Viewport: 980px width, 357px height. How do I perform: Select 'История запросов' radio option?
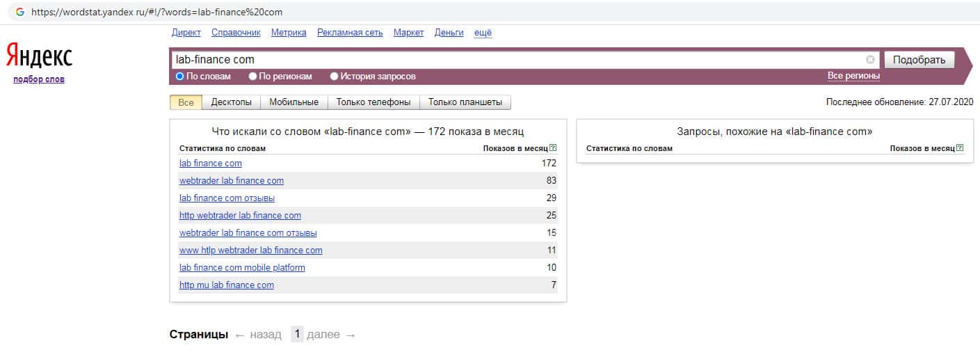click(x=335, y=77)
